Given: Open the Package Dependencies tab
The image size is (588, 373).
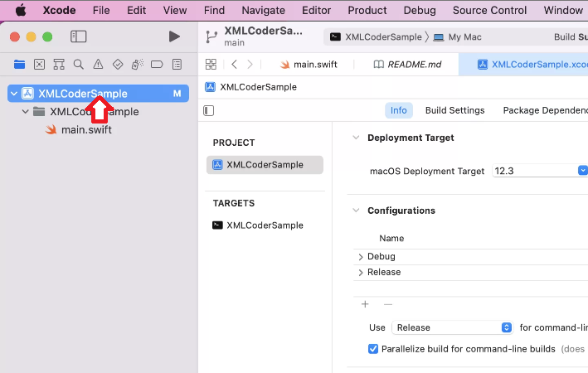Looking at the screenshot, I should click(x=545, y=110).
